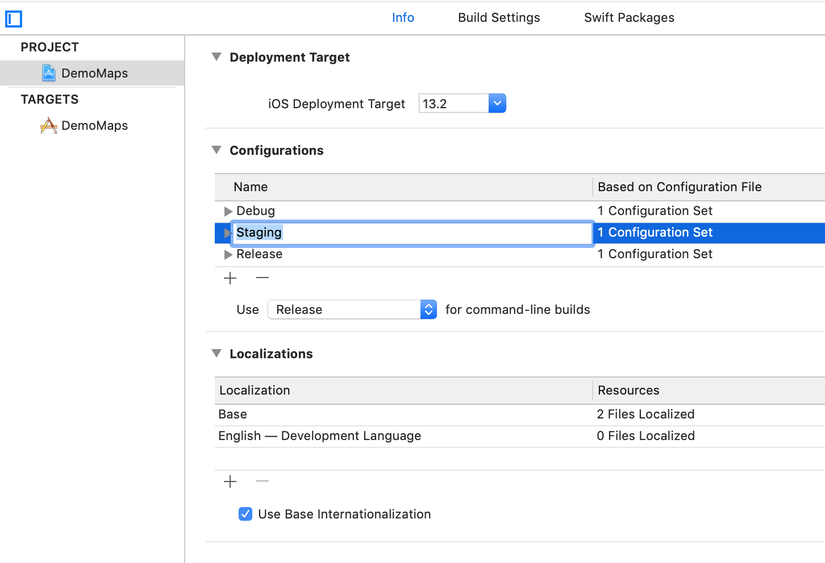Add a new configuration with plus
This screenshot has width=825, height=563.
point(231,278)
